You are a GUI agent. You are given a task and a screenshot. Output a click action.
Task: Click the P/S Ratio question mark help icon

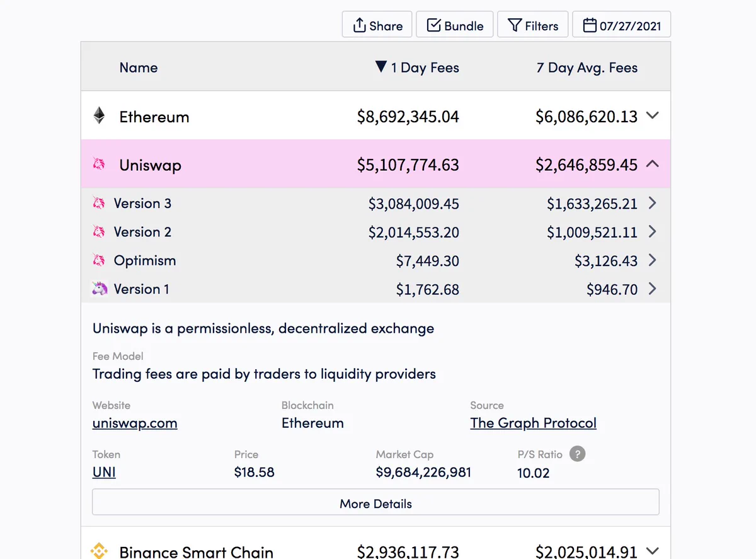point(577,454)
